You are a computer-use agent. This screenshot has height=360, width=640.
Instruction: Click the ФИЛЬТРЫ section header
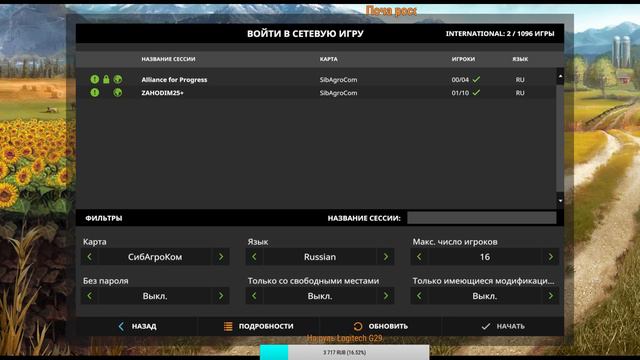tap(104, 218)
